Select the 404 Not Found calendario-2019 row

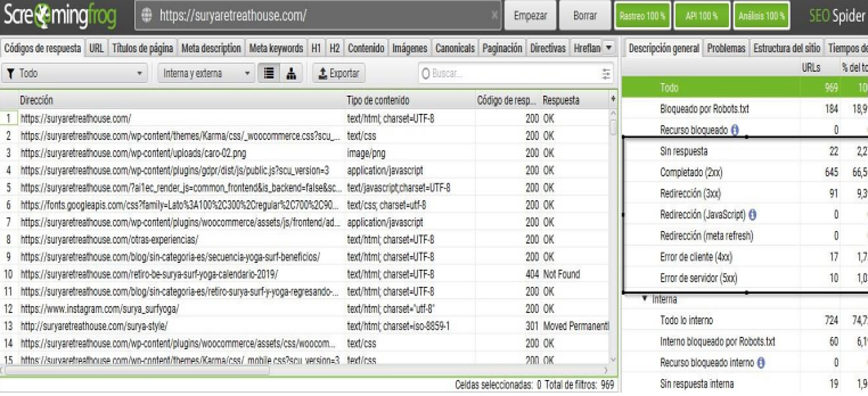pyautogui.click(x=305, y=274)
